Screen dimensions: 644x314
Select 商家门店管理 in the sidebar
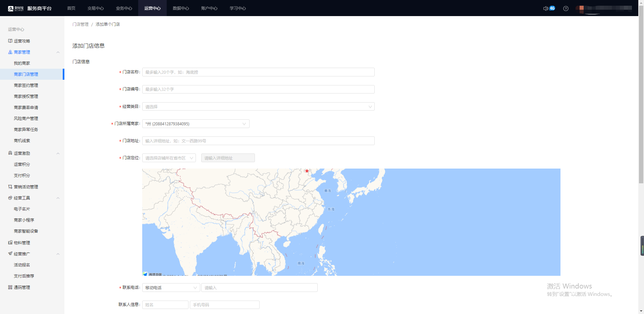tap(32, 74)
